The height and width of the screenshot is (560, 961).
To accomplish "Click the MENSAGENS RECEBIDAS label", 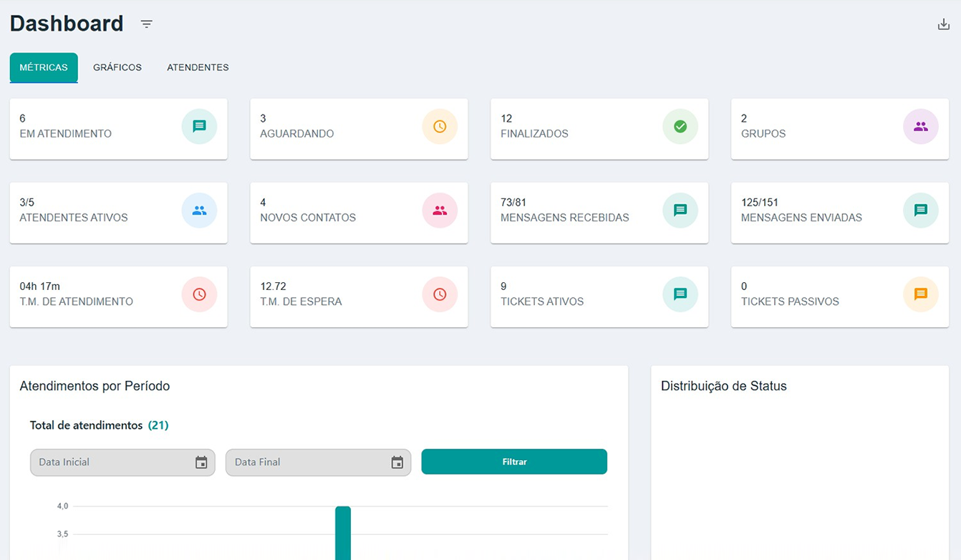I will (565, 218).
